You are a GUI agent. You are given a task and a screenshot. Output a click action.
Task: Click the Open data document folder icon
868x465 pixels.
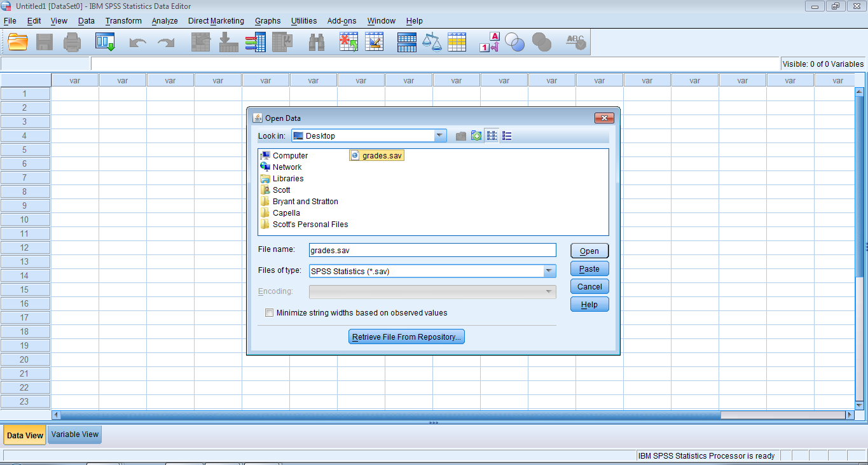(18, 43)
